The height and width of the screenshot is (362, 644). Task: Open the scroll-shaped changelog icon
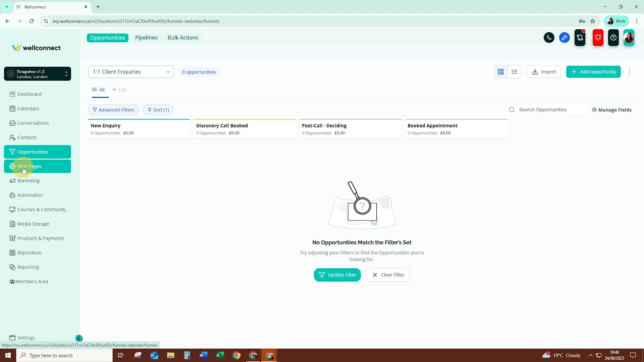[580, 38]
